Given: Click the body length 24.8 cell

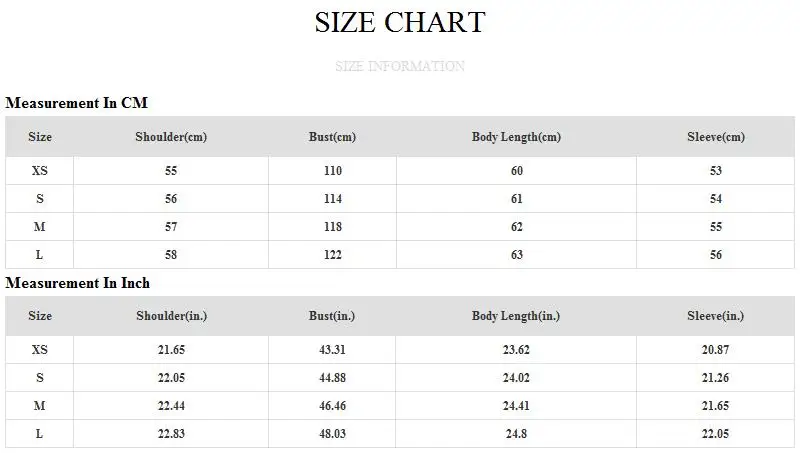Looking at the screenshot, I should coord(516,434).
